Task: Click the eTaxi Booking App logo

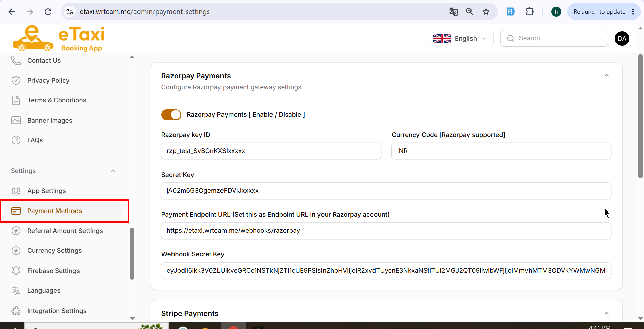Action: click(58, 38)
